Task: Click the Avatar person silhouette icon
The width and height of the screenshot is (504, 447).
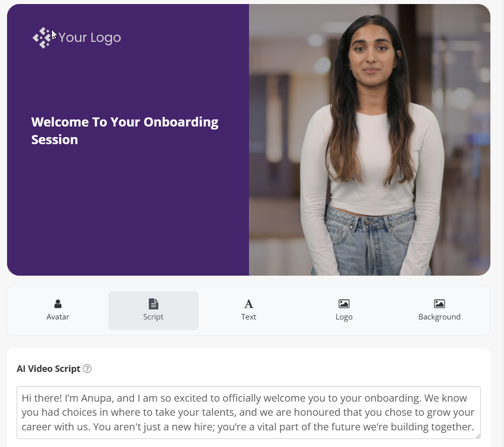Action: 58,304
